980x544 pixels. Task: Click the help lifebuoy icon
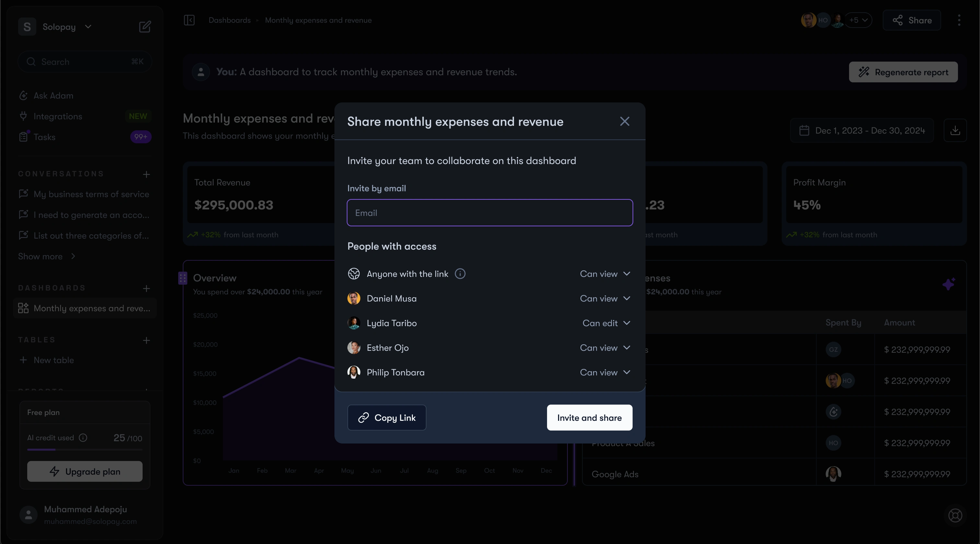[x=955, y=515]
